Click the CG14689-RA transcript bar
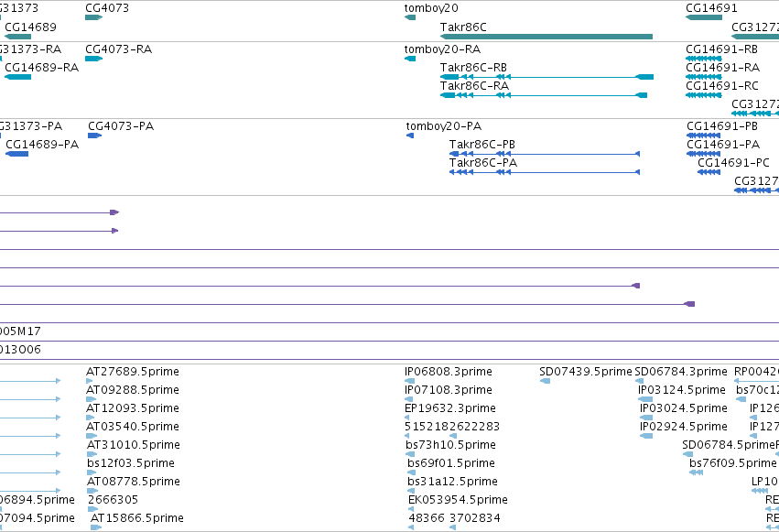This screenshot has height=532, width=779. click(x=18, y=77)
